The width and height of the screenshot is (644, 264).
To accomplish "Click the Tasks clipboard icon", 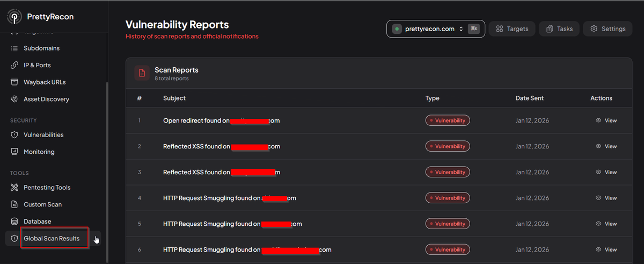I will [550, 29].
